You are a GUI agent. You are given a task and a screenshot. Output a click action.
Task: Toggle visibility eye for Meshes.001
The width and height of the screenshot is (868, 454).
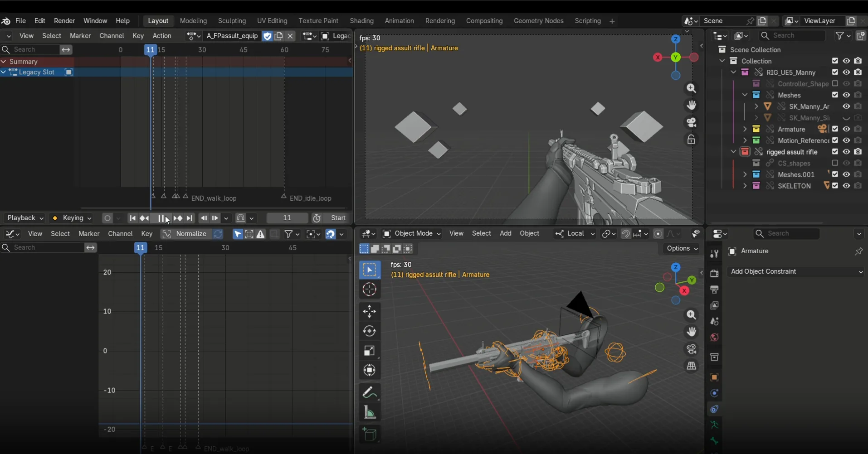pyautogui.click(x=846, y=174)
